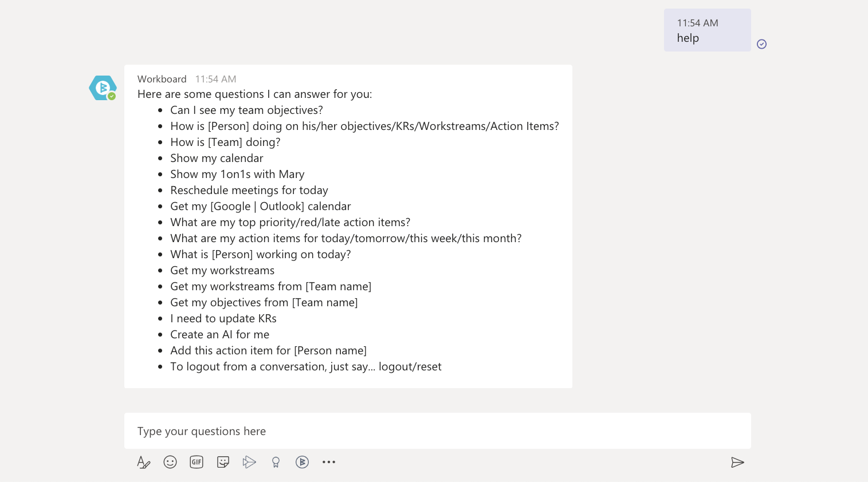Click 'Here are some questions I can answer'
The image size is (868, 482).
coord(254,94)
